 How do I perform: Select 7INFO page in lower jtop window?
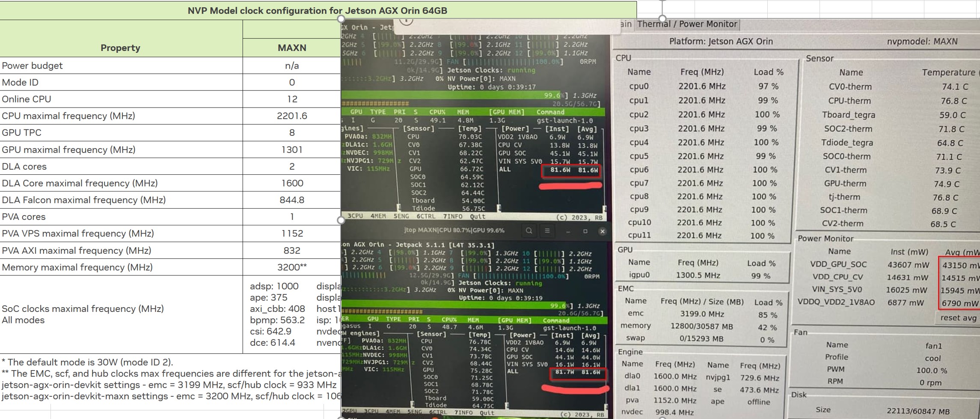coord(463,413)
